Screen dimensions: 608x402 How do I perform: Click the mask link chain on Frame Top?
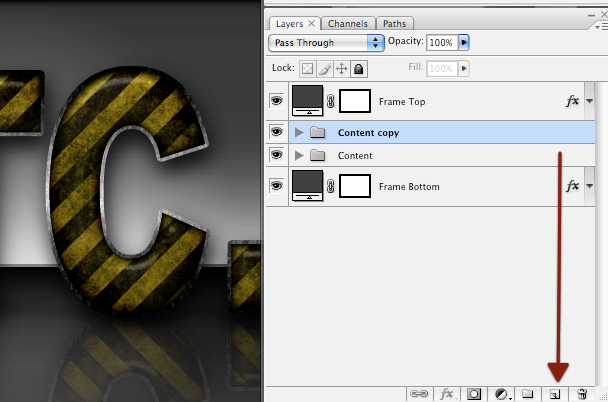[x=330, y=101]
